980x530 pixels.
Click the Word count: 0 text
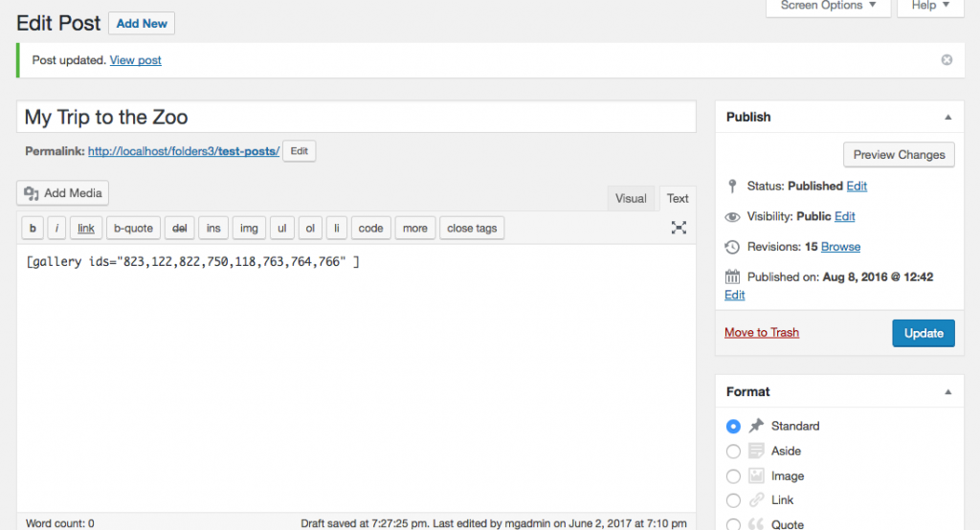[x=60, y=523]
